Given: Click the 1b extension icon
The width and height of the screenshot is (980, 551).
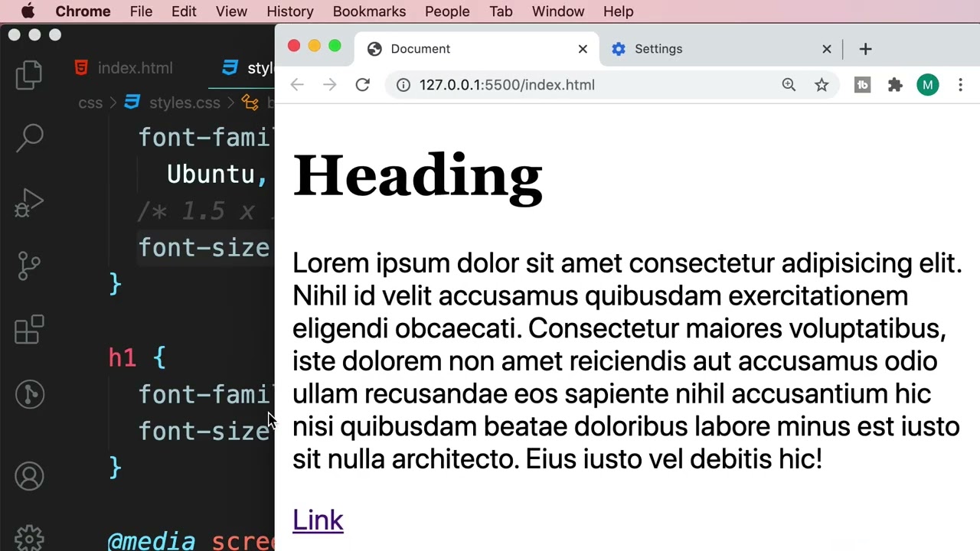Looking at the screenshot, I should (863, 85).
